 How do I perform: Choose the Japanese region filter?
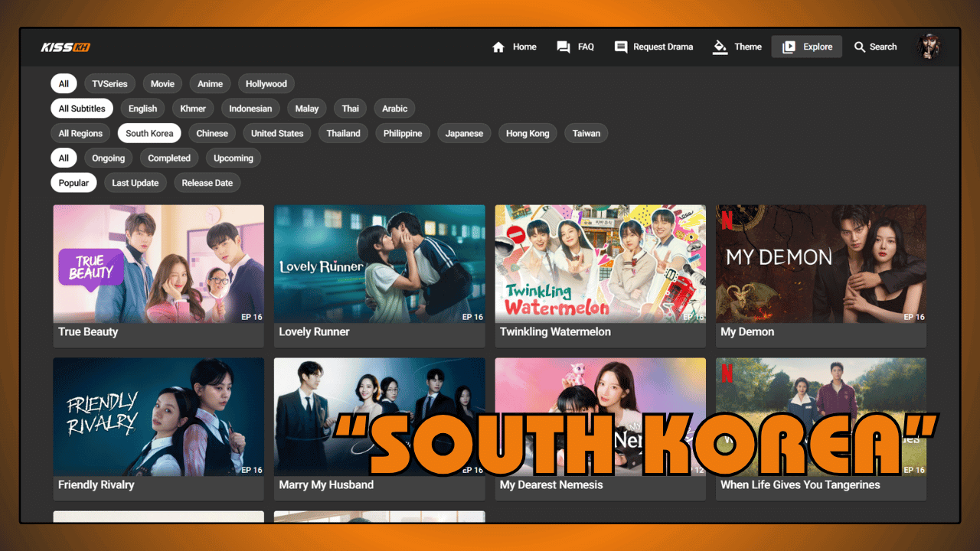tap(464, 133)
